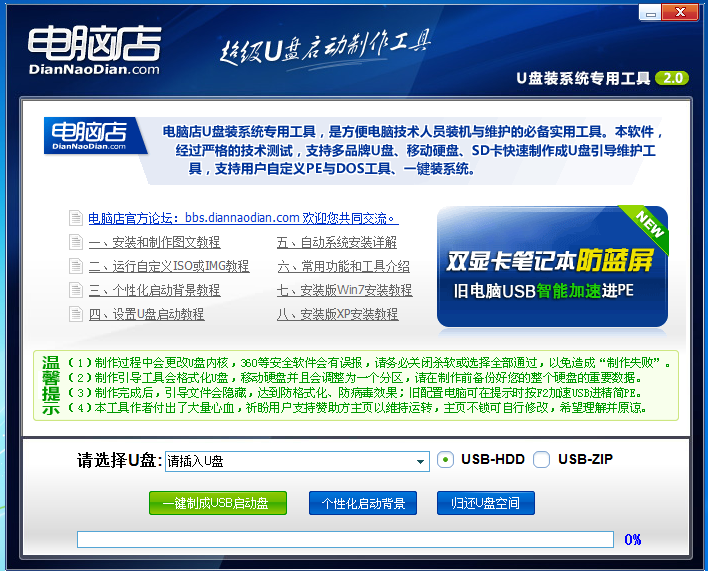The height and width of the screenshot is (571, 708).
Task: Click document icon beside 设置U盘启动教程
Action: tap(76, 314)
